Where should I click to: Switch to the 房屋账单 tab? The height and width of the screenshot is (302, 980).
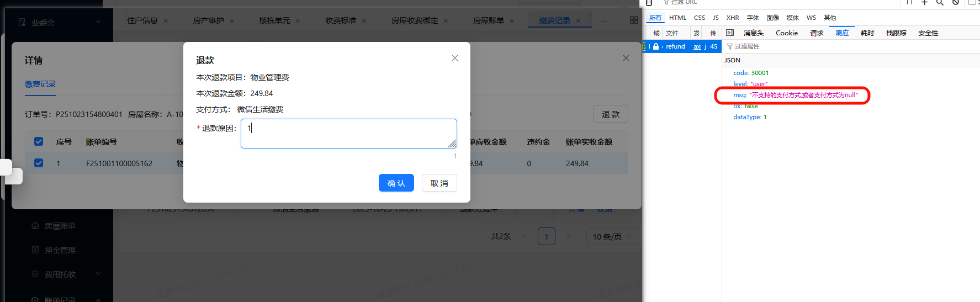[x=489, y=20]
